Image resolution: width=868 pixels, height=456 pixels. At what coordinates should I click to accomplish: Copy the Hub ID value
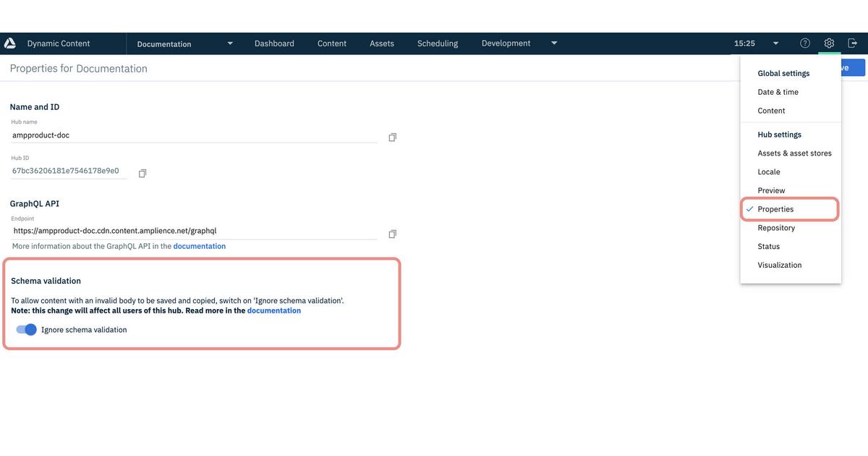click(x=142, y=173)
